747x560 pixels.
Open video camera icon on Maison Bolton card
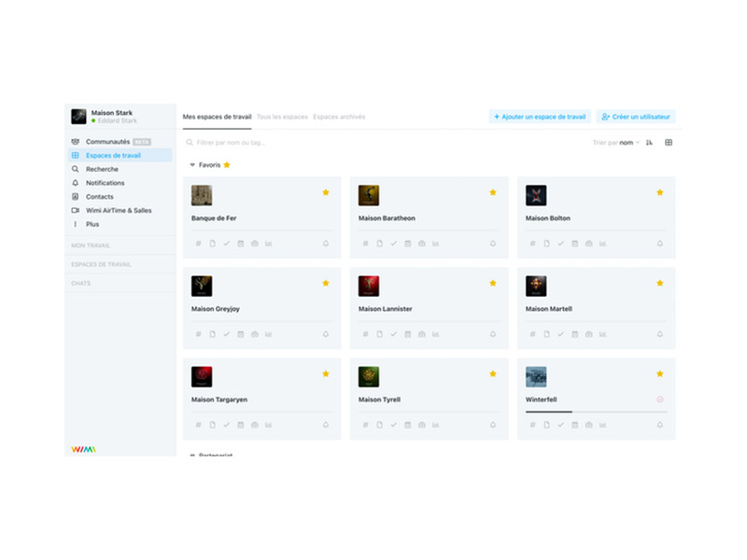click(589, 244)
